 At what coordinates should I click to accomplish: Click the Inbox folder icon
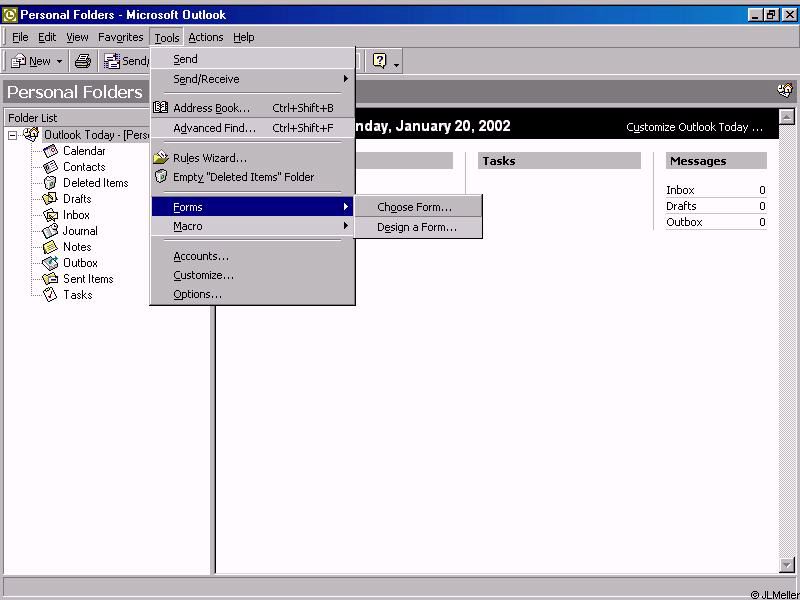point(50,215)
